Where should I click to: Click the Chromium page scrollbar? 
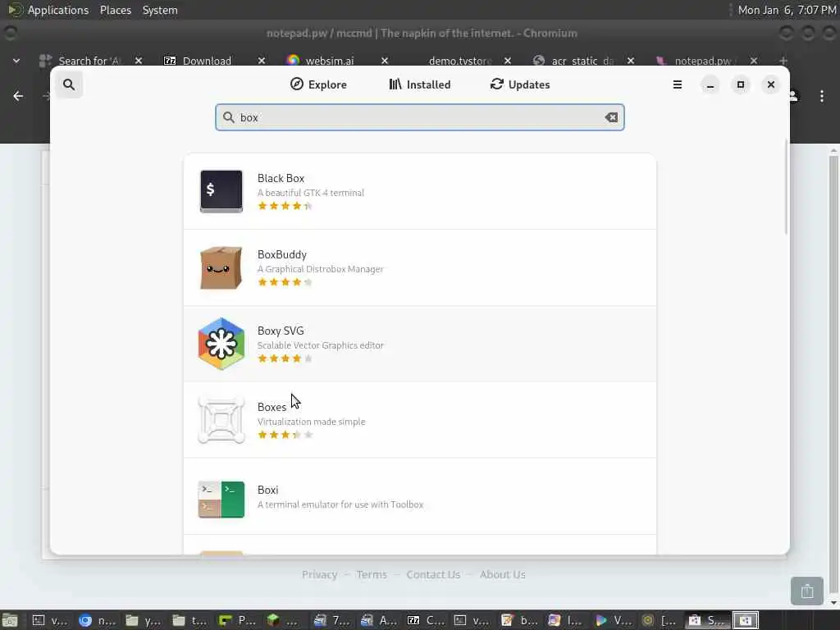click(x=833, y=375)
